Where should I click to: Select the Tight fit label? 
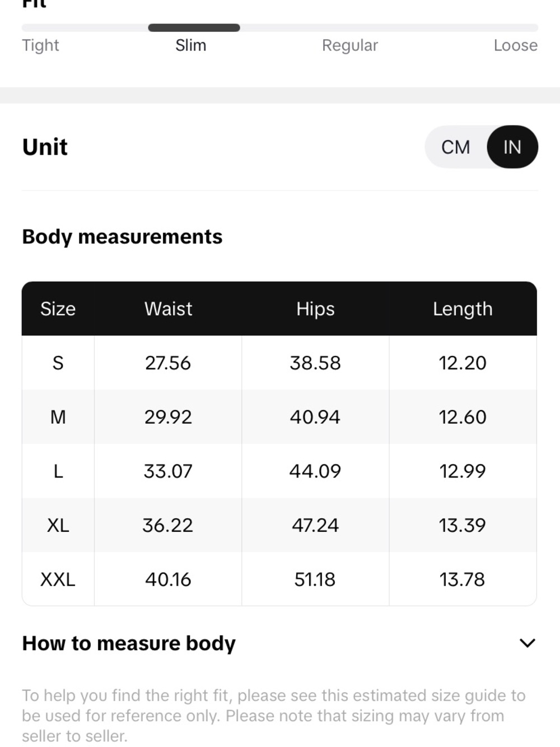pyautogui.click(x=40, y=45)
